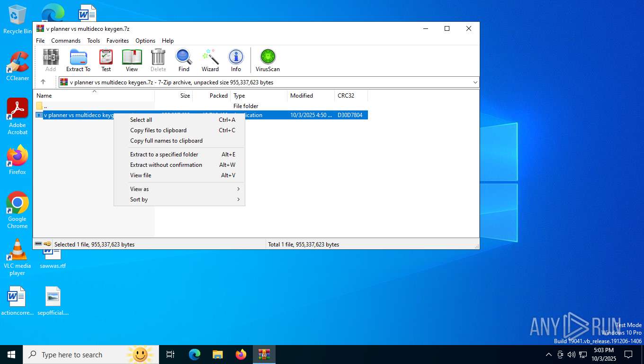The image size is (644, 364).
Task: Choose Extract to a specified folder
Action: click(x=179, y=155)
